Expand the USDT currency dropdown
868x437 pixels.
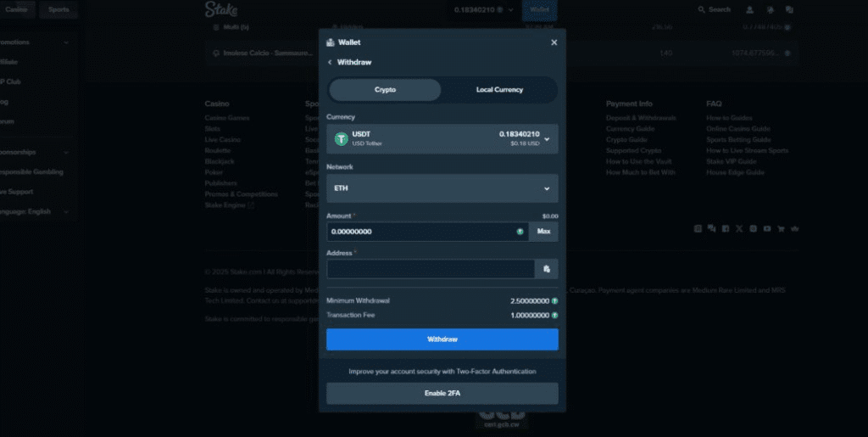(547, 139)
